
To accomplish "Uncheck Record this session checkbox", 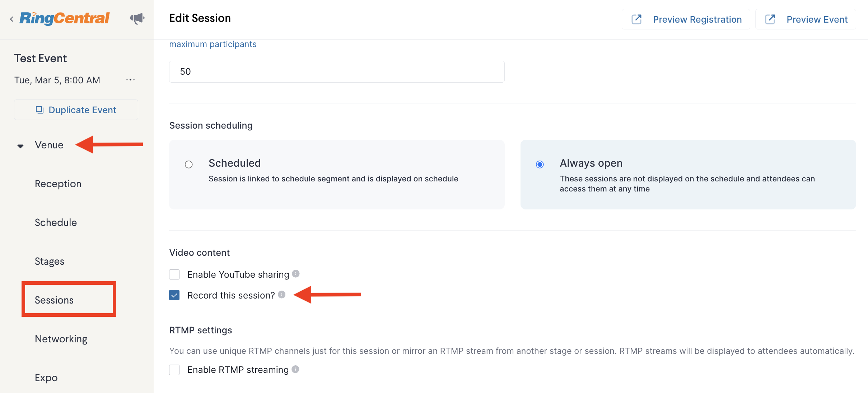I will click(174, 295).
